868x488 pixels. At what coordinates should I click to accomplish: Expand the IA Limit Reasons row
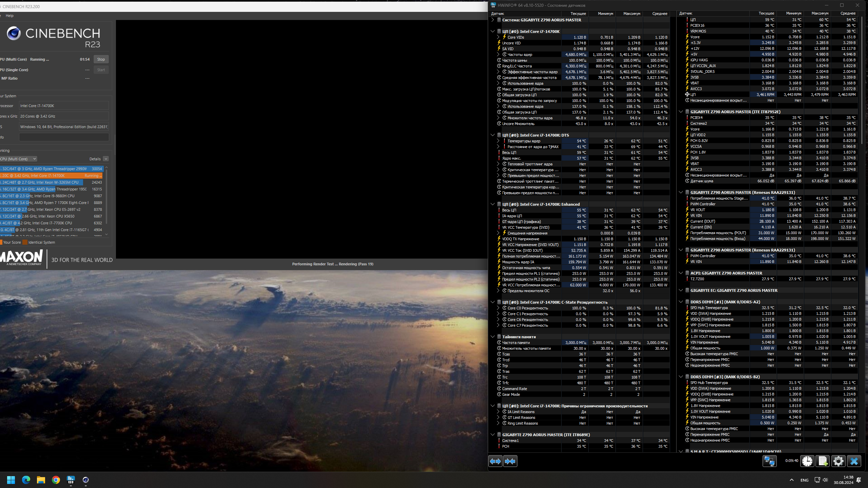(x=498, y=412)
